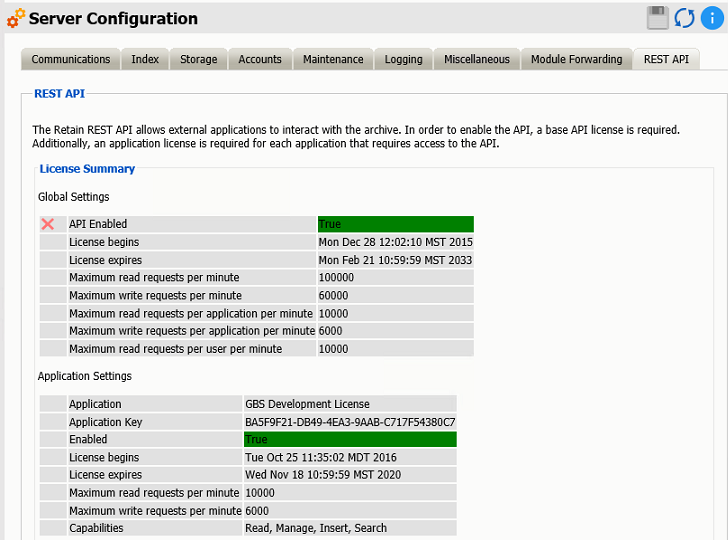The image size is (728, 540).
Task: Switch to the Communications tab
Action: click(71, 59)
